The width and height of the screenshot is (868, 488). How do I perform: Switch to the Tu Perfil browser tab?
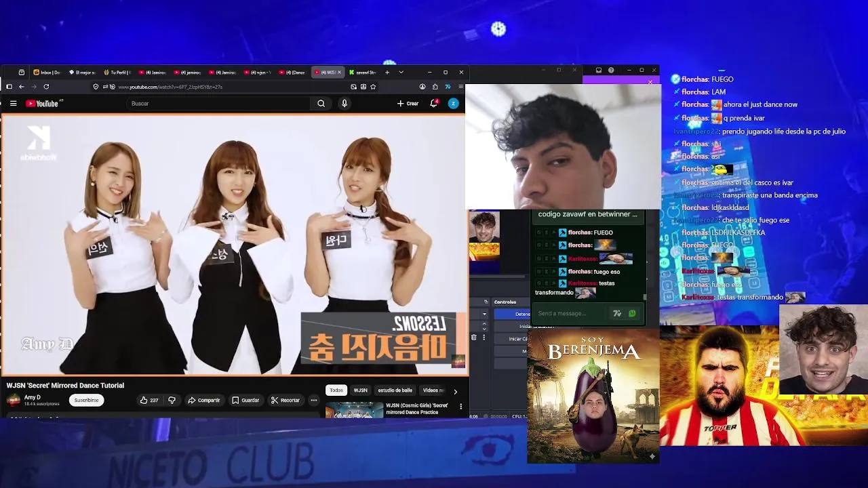tap(117, 73)
